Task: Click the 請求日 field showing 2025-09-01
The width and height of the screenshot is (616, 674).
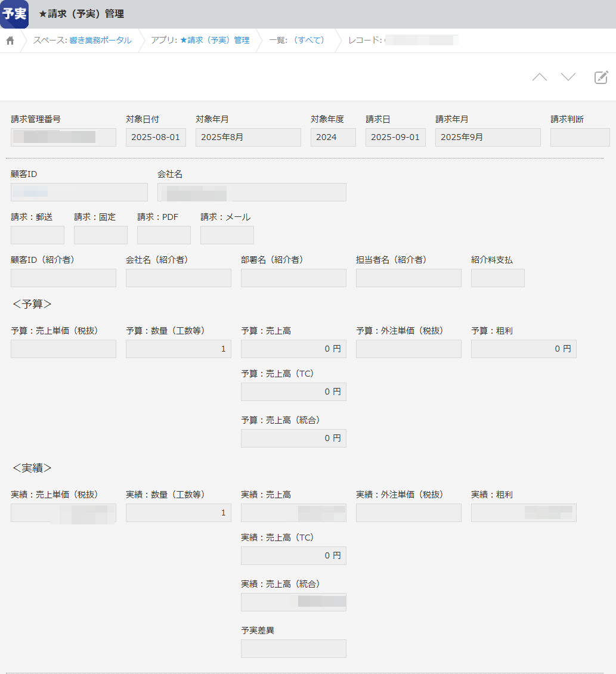Action: click(x=395, y=138)
